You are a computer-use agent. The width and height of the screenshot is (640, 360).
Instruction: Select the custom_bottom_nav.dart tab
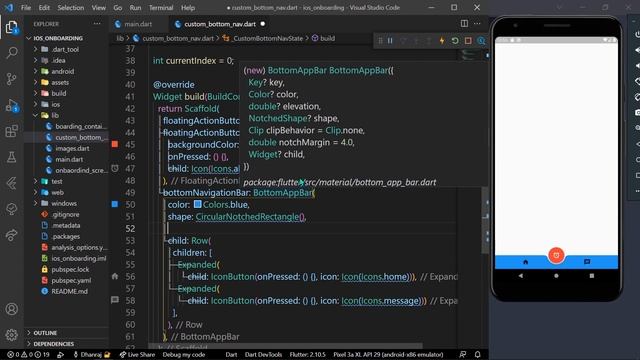(x=220, y=24)
